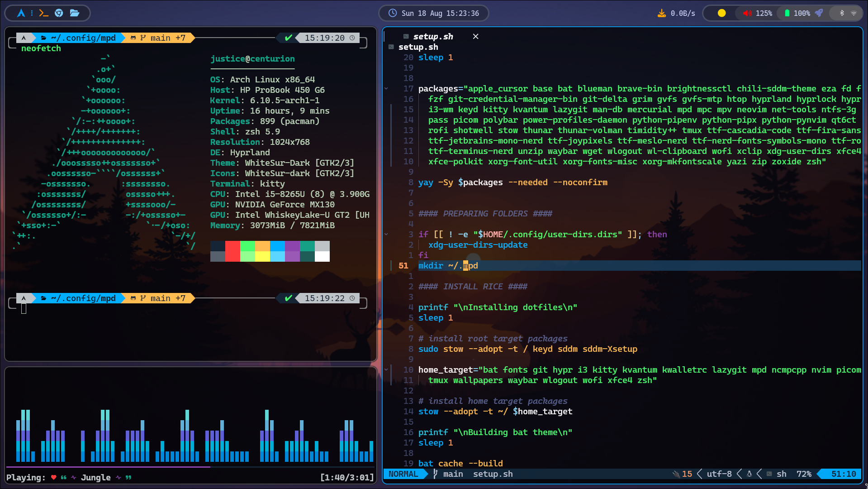868x489 pixels.
Task: Click the white color swatch in neofetch
Action: [322, 257]
